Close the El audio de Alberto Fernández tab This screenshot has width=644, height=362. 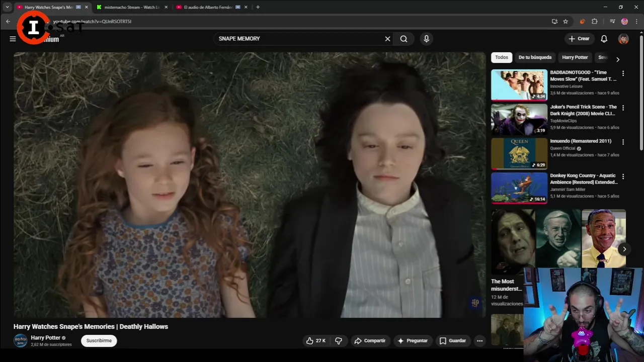[x=246, y=7]
